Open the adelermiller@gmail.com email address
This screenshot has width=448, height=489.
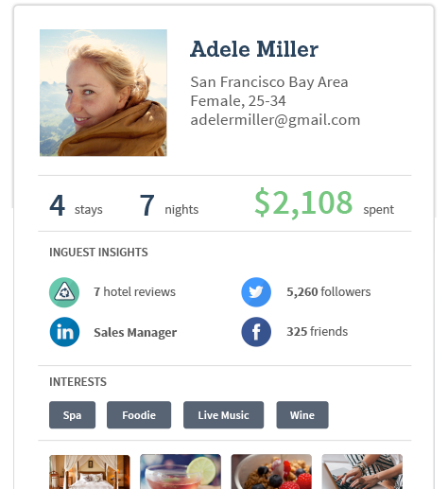[275, 120]
